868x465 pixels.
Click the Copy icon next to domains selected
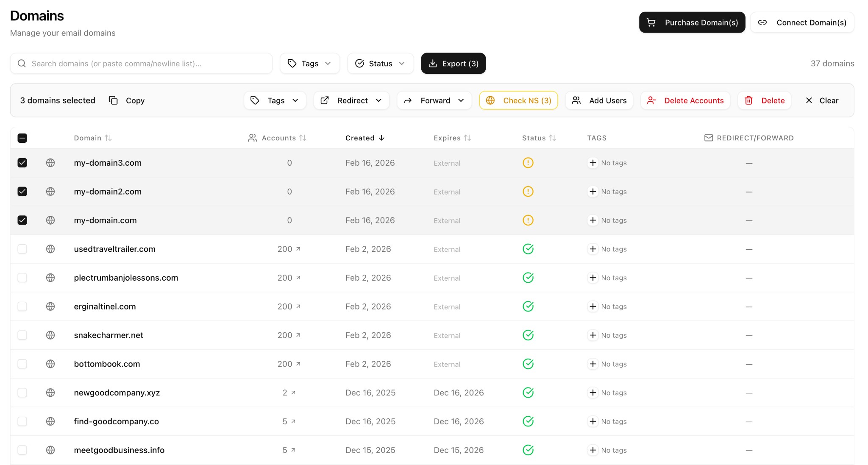pos(113,100)
